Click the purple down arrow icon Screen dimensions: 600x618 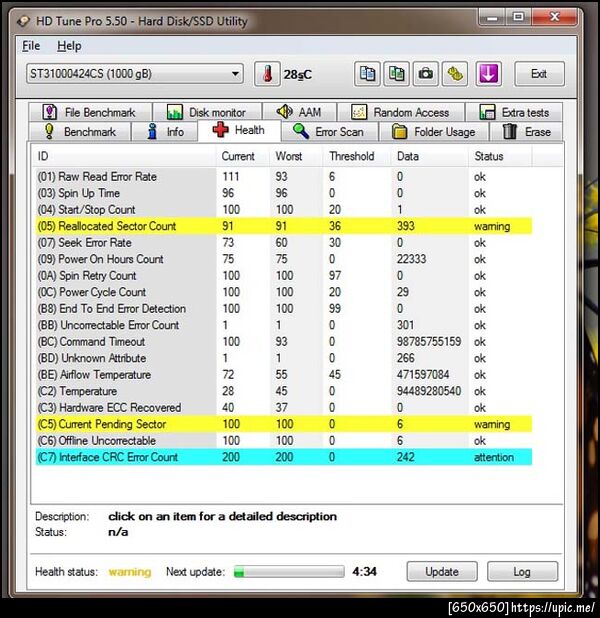(488, 74)
